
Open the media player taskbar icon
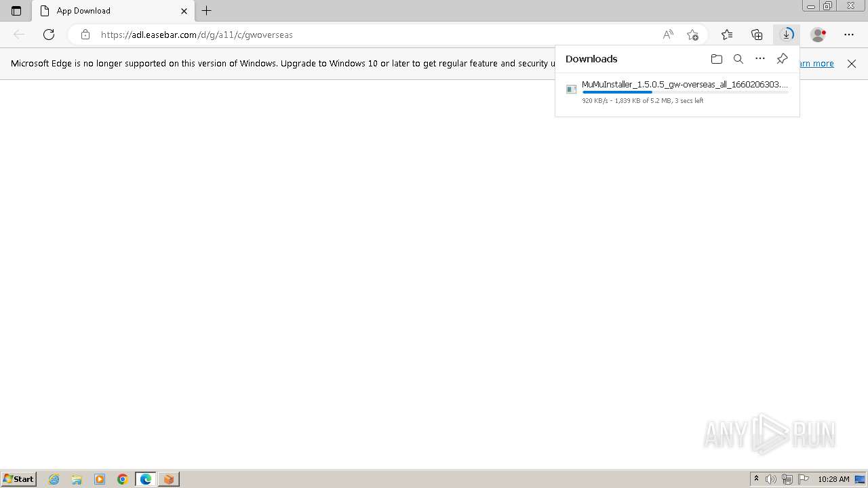coord(100,479)
